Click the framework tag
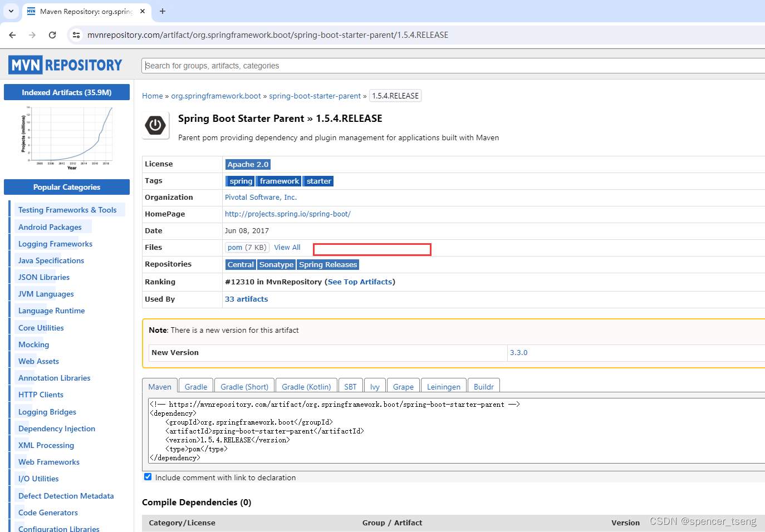This screenshot has width=765, height=532. point(279,181)
